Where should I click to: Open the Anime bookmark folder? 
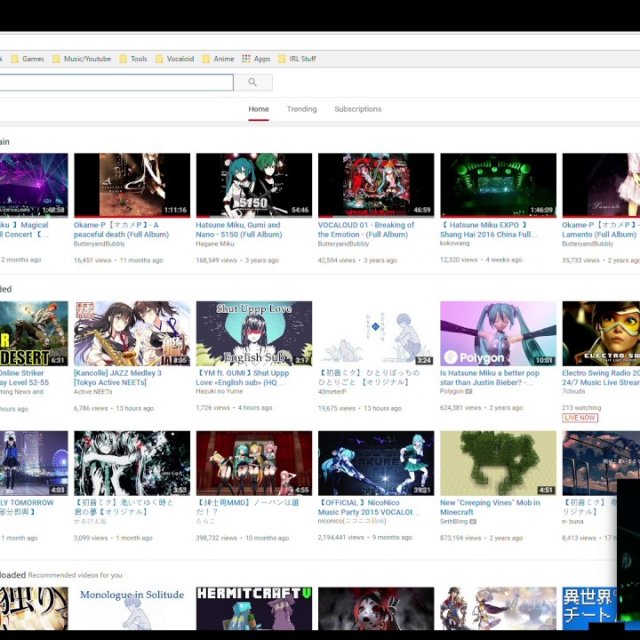(x=218, y=59)
